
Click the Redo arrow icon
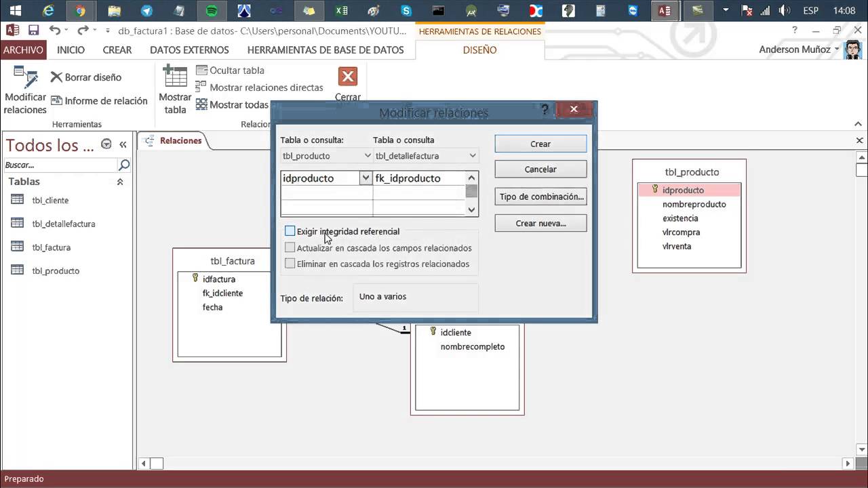83,30
